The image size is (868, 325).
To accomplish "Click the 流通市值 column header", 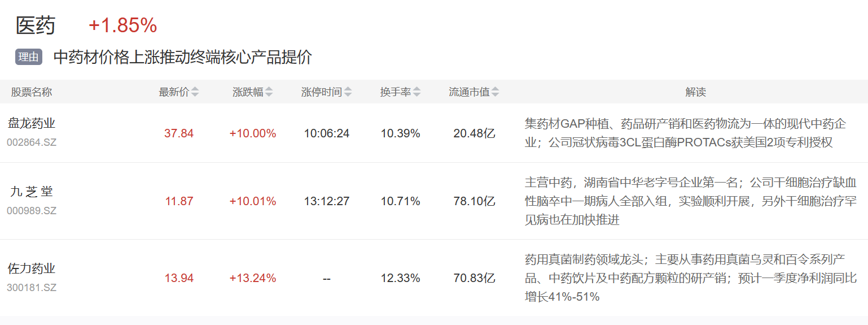I will (x=470, y=92).
